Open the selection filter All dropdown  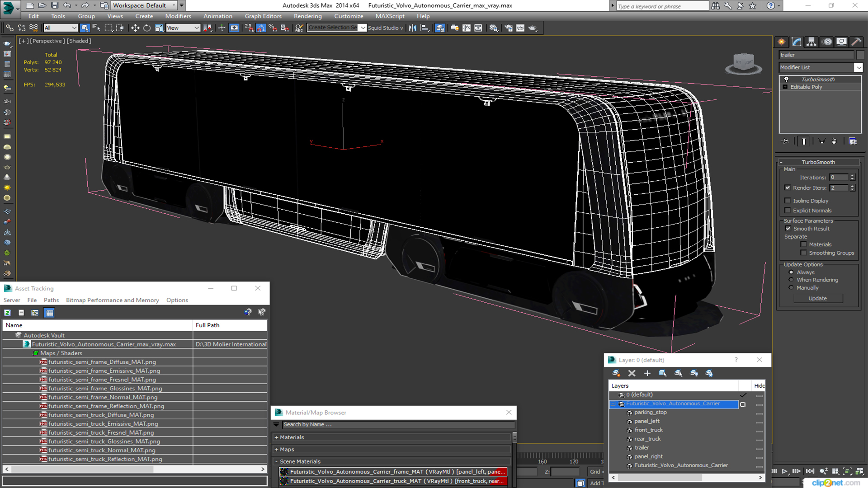[61, 28]
